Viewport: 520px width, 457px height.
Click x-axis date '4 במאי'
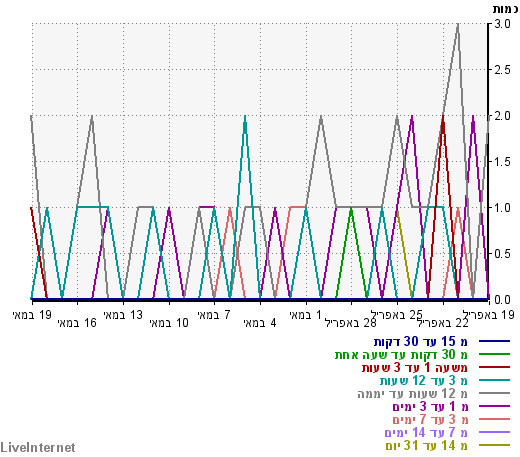(260, 323)
